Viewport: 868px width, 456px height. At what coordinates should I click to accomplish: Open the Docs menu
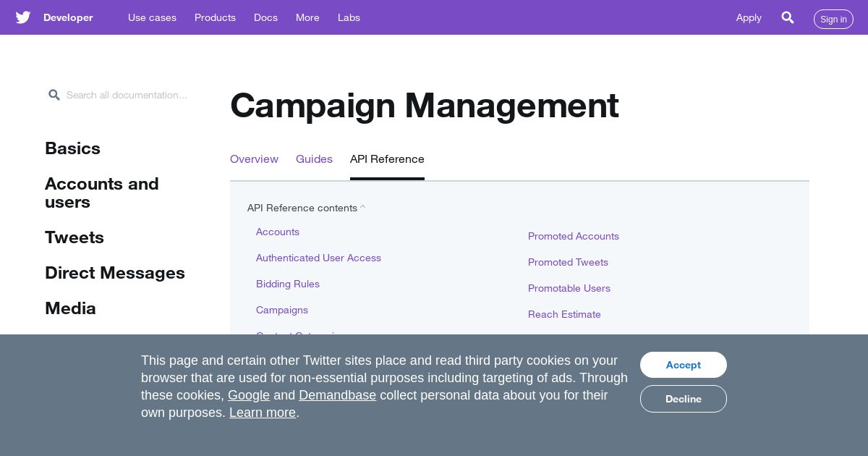click(265, 17)
